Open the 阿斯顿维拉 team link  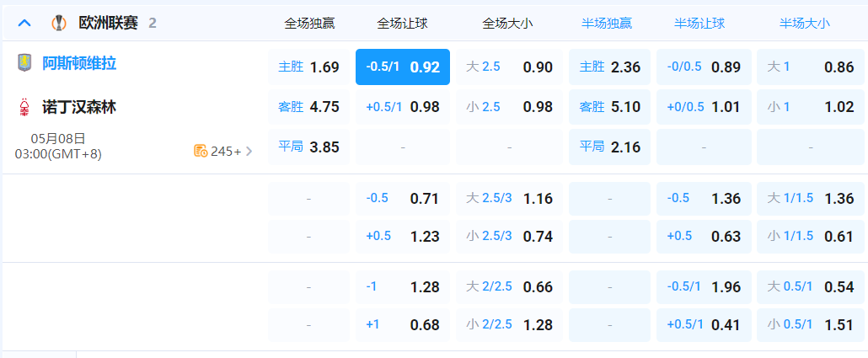point(79,63)
